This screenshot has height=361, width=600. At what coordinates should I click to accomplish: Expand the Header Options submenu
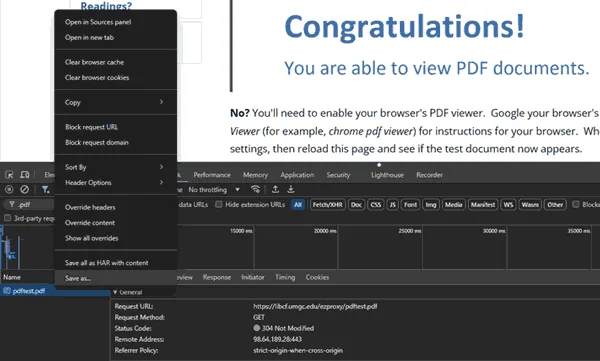tap(116, 183)
